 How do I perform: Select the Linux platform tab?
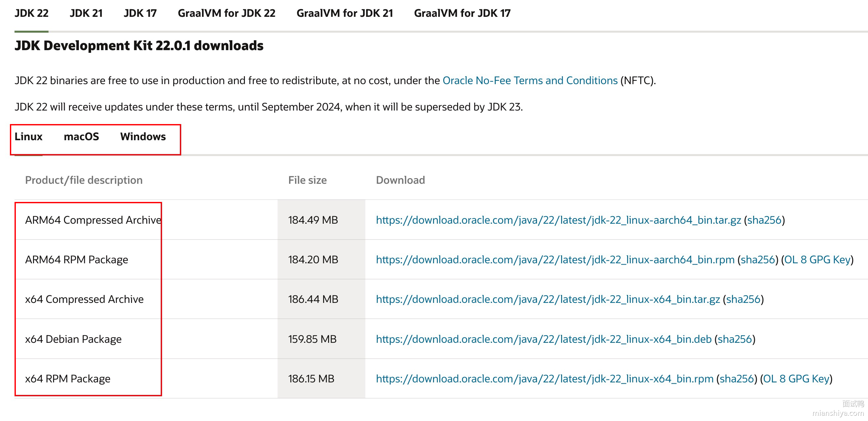[x=28, y=136]
